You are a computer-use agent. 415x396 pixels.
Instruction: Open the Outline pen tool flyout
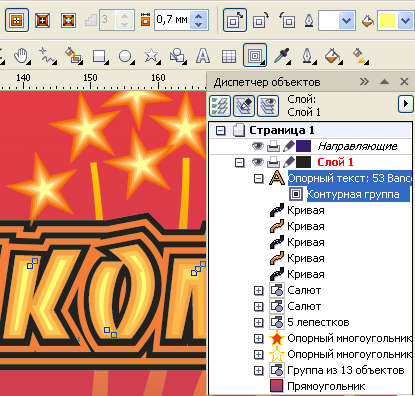tap(308, 56)
